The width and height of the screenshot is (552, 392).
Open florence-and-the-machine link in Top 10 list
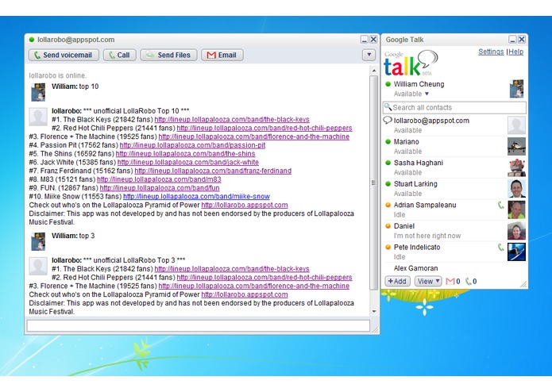click(254, 136)
